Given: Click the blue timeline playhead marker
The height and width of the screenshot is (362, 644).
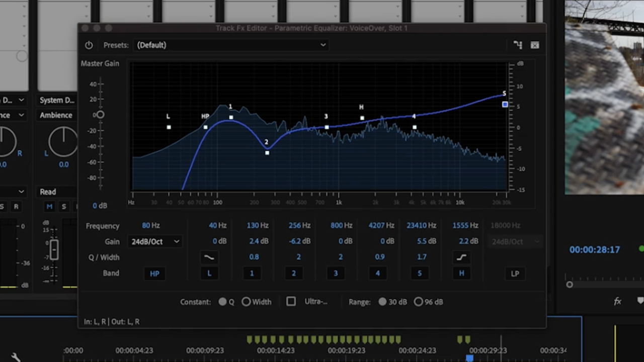Looking at the screenshot, I should click(x=469, y=358).
